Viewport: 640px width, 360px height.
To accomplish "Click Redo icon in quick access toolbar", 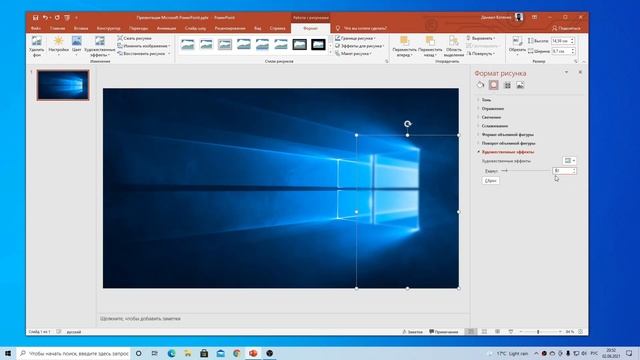I will tap(57, 18).
